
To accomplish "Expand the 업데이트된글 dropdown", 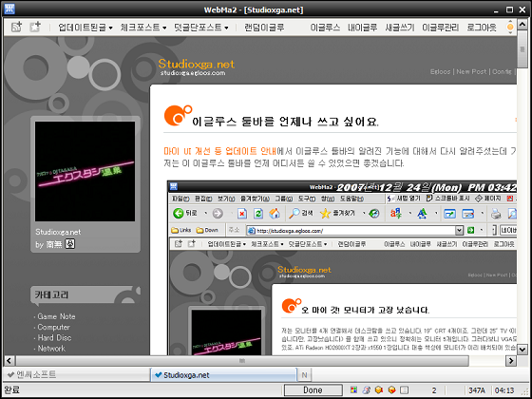I will point(85,28).
